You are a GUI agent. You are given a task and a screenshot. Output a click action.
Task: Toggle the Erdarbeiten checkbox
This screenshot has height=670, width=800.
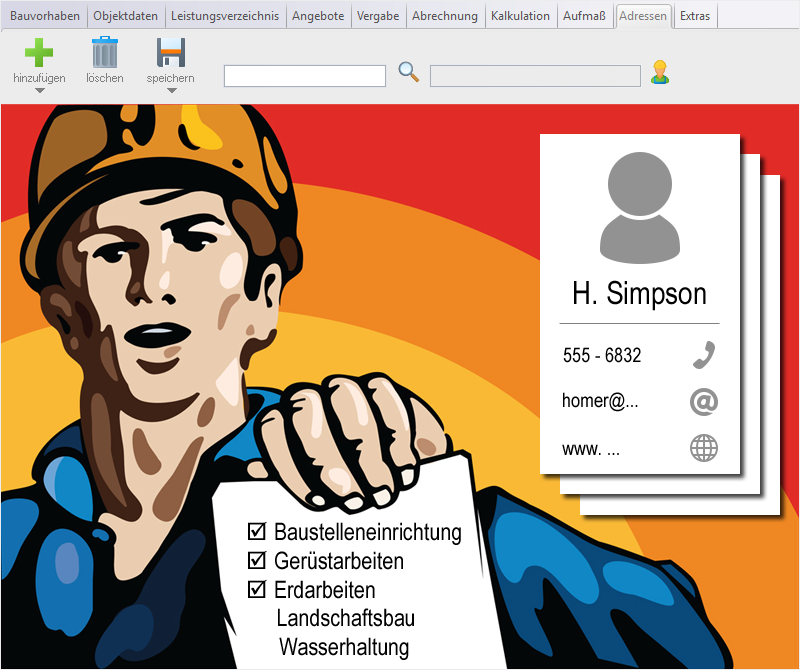pos(256,589)
